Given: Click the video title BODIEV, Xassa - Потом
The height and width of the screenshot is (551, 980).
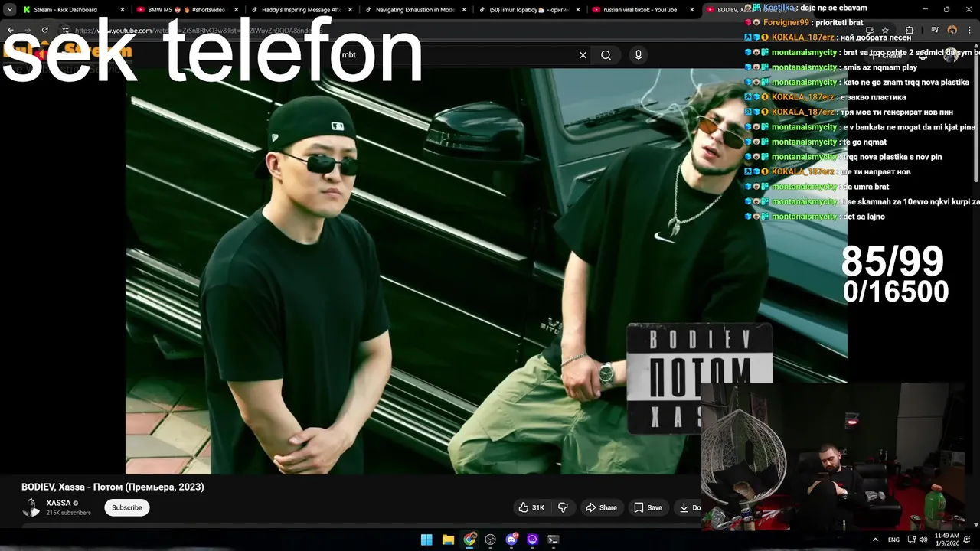Looking at the screenshot, I should point(113,487).
